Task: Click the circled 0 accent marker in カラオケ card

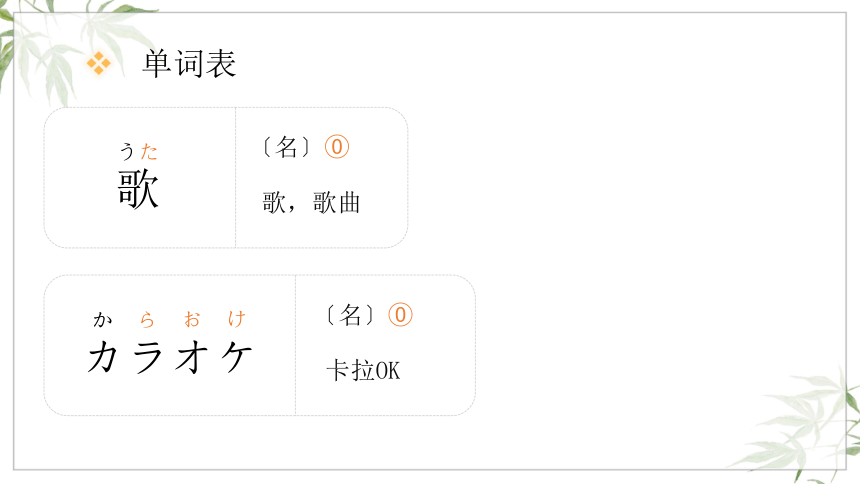Action: click(400, 315)
